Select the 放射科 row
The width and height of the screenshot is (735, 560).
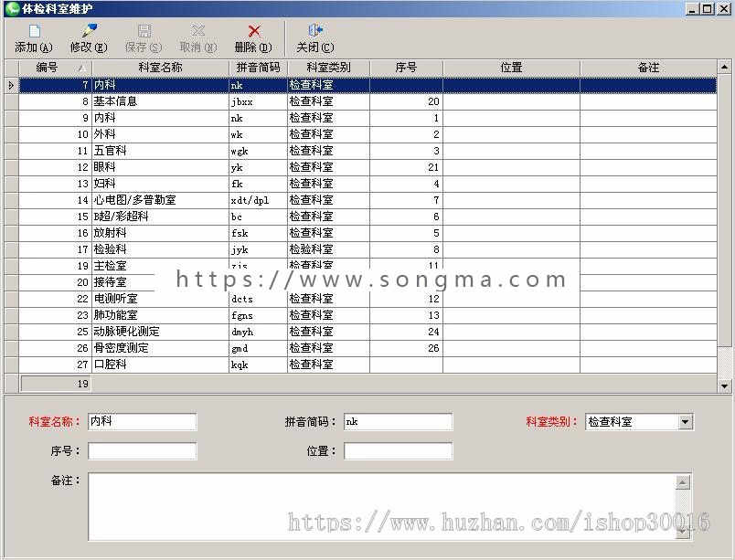[367, 233]
